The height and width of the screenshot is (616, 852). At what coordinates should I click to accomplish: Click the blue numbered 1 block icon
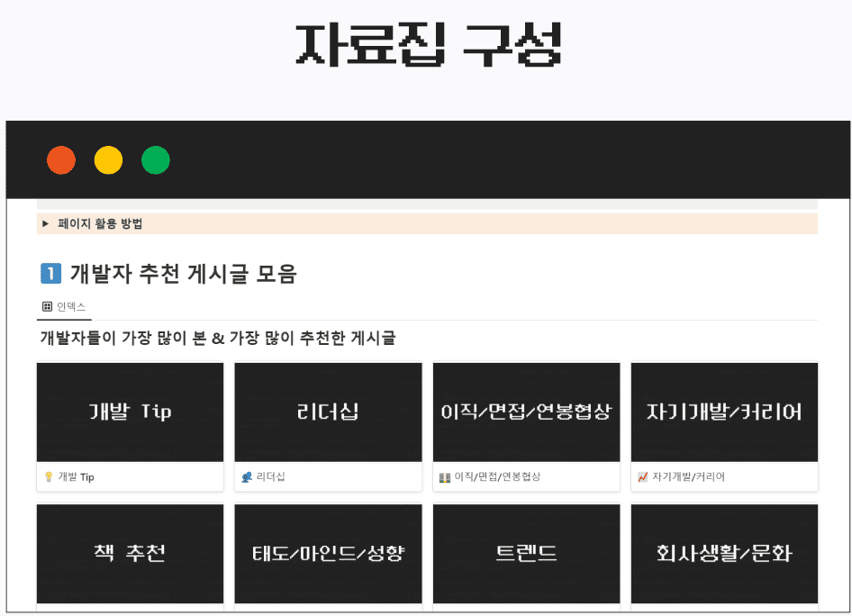pyautogui.click(x=50, y=274)
